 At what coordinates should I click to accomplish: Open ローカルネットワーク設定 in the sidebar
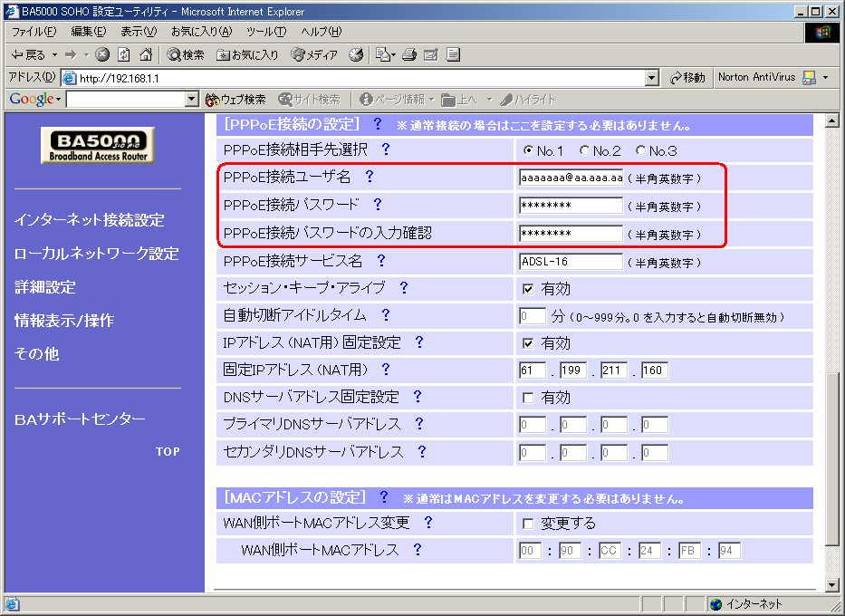pyautogui.click(x=97, y=254)
